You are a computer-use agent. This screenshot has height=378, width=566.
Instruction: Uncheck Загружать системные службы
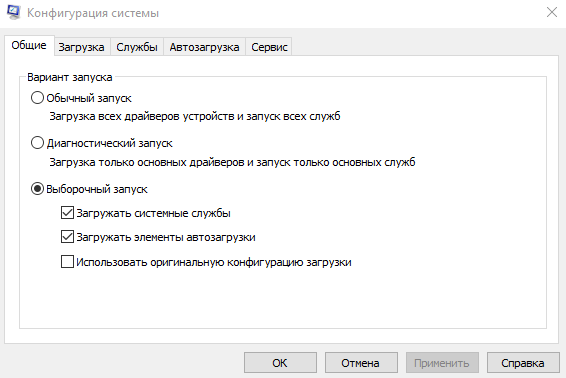click(68, 213)
